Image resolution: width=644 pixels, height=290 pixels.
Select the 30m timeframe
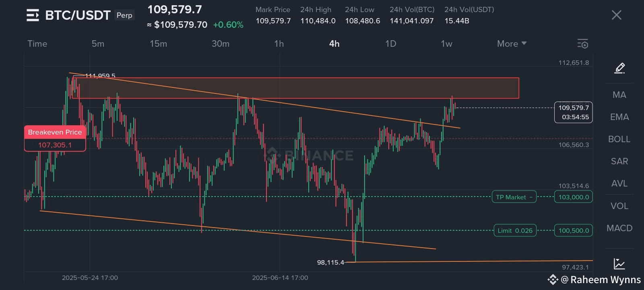pyautogui.click(x=221, y=43)
